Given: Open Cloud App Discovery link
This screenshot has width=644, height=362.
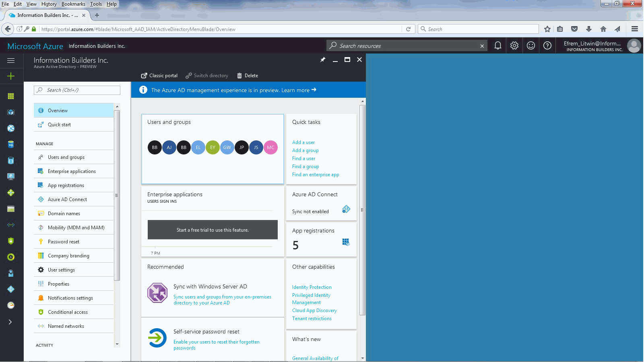Looking at the screenshot, I should pos(314,311).
